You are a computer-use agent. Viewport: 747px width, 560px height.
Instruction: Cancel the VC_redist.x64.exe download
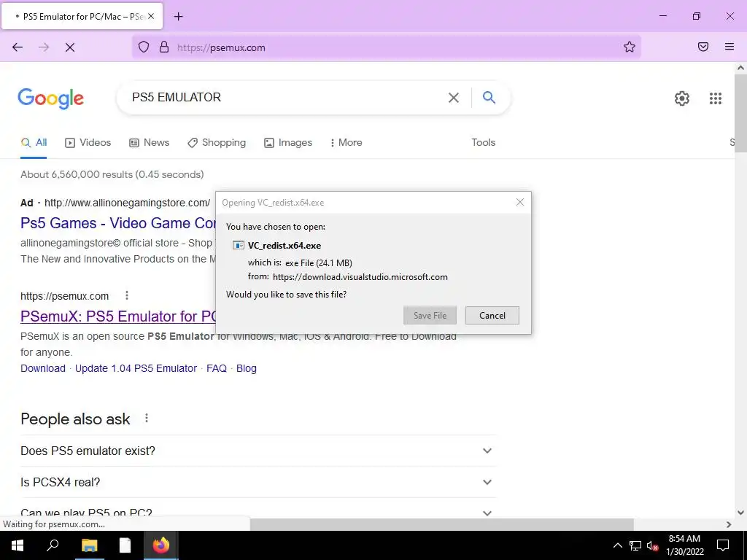492,315
